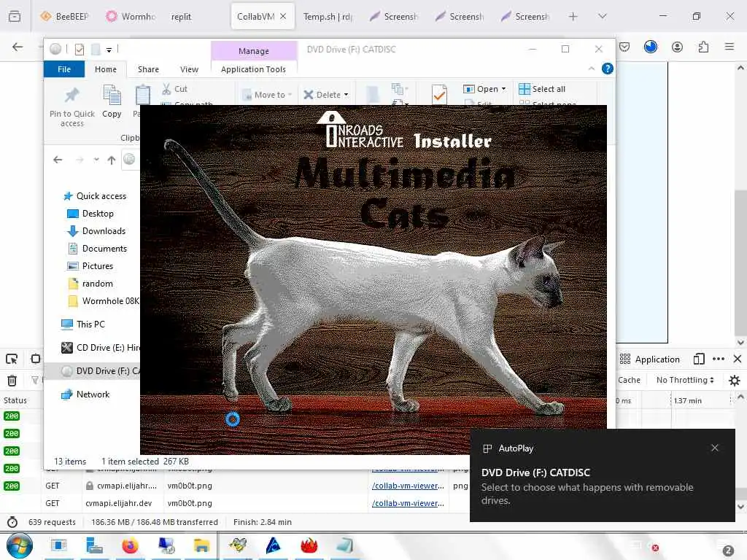Screen dimensions: 747x560
Task: Click the Properties checkmark icon in the ribbon
Action: pyautogui.click(x=439, y=94)
